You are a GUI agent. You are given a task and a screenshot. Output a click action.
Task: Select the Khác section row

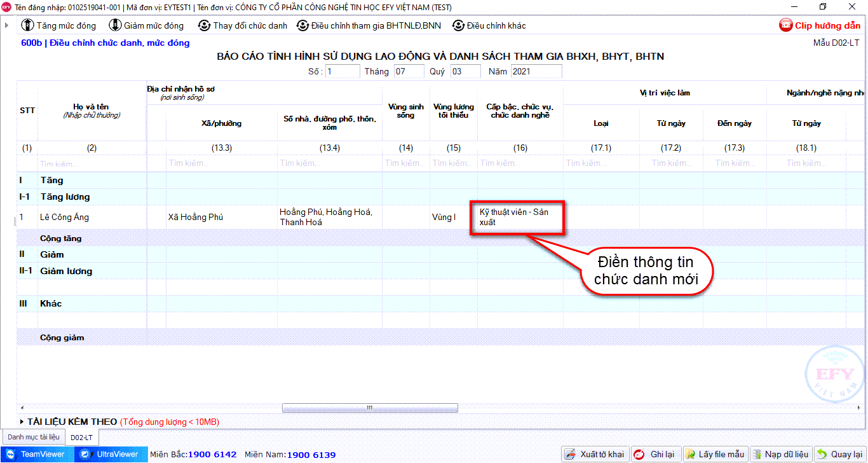coord(442,303)
